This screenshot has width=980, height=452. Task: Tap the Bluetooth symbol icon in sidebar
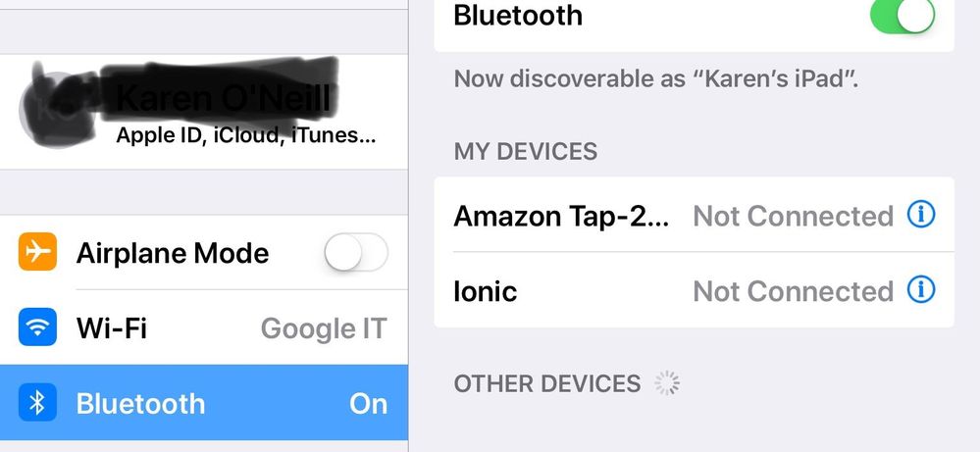(x=37, y=403)
